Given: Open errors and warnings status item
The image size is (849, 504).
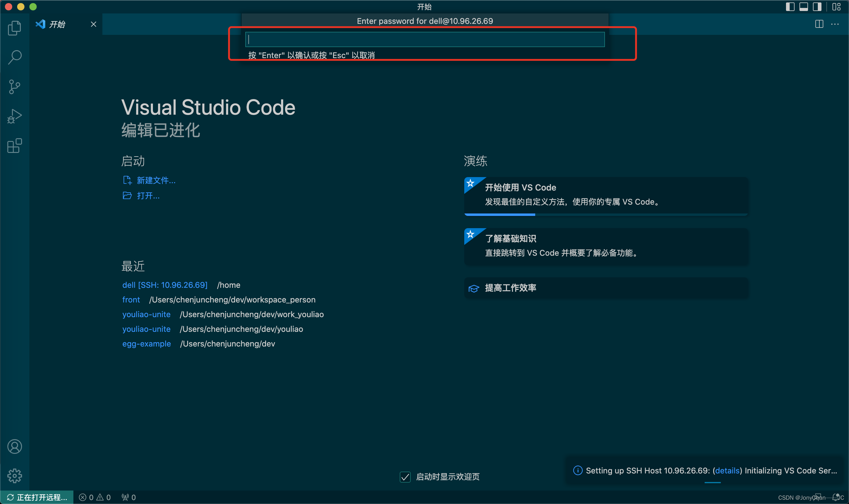Looking at the screenshot, I should click(95, 497).
